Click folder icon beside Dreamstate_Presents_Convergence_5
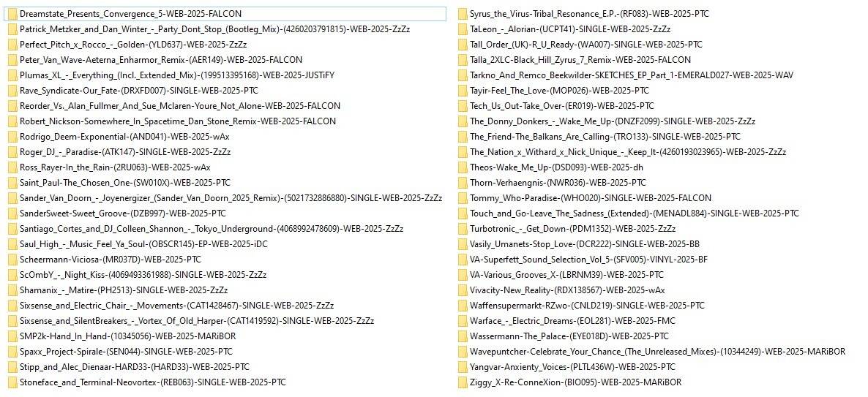 (x=12, y=14)
